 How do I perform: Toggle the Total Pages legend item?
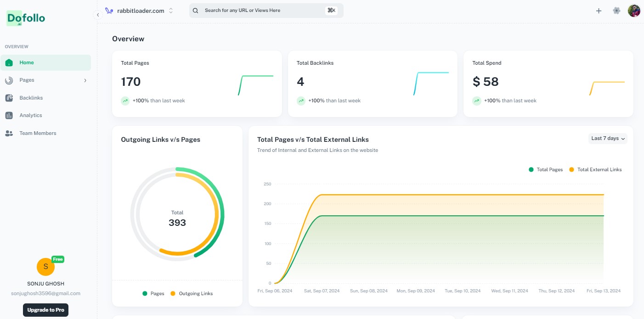[x=546, y=169]
